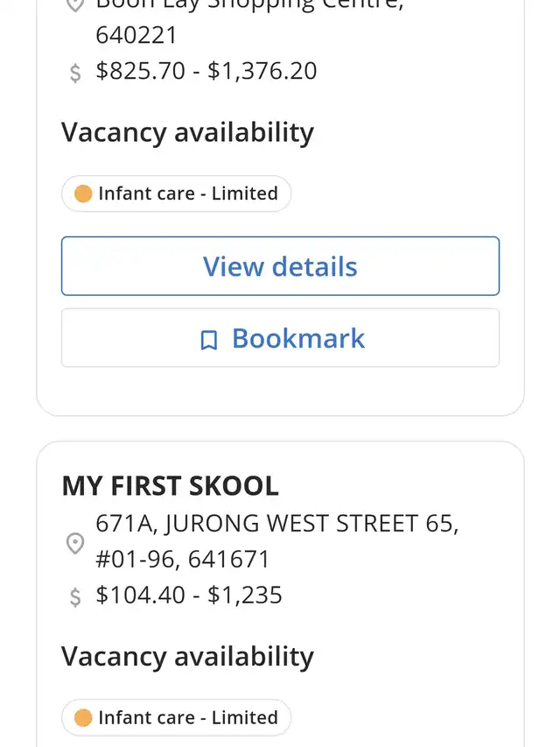
Task: Click the dollar icon next to $104.40 - $1,235
Action: pyautogui.click(x=75, y=597)
